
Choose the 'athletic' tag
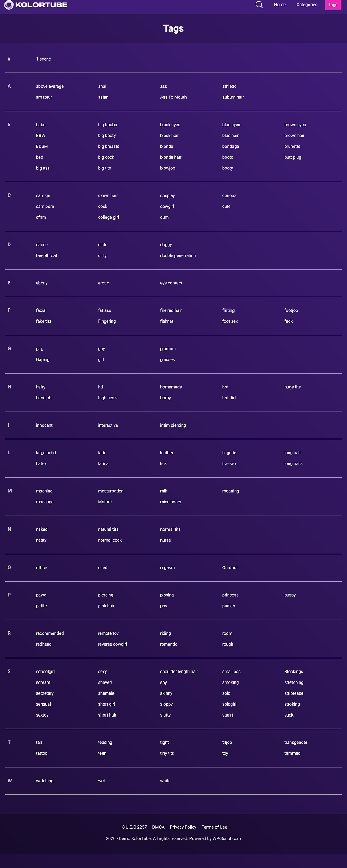click(229, 86)
